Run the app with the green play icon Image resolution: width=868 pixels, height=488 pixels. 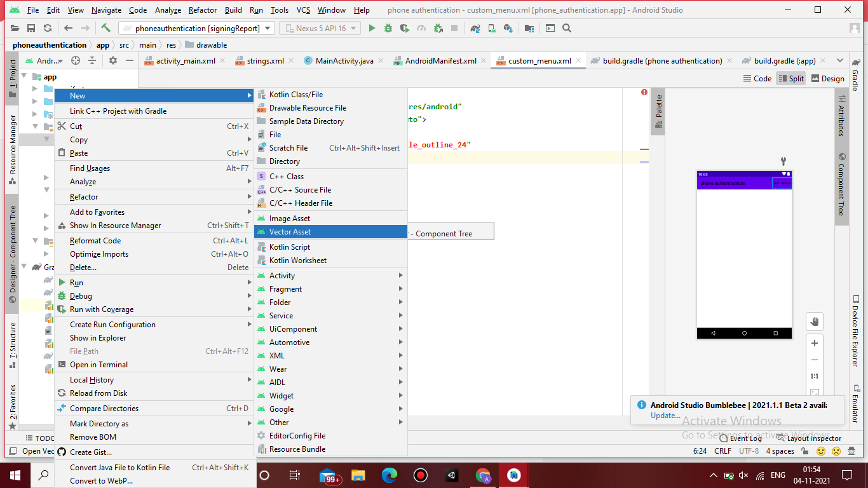pyautogui.click(x=372, y=28)
